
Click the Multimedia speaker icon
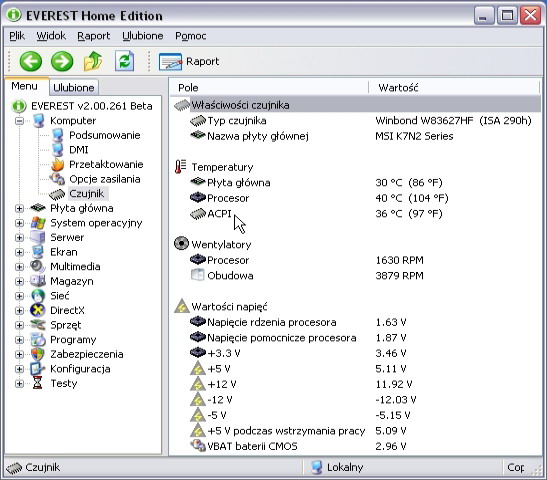coord(38,267)
